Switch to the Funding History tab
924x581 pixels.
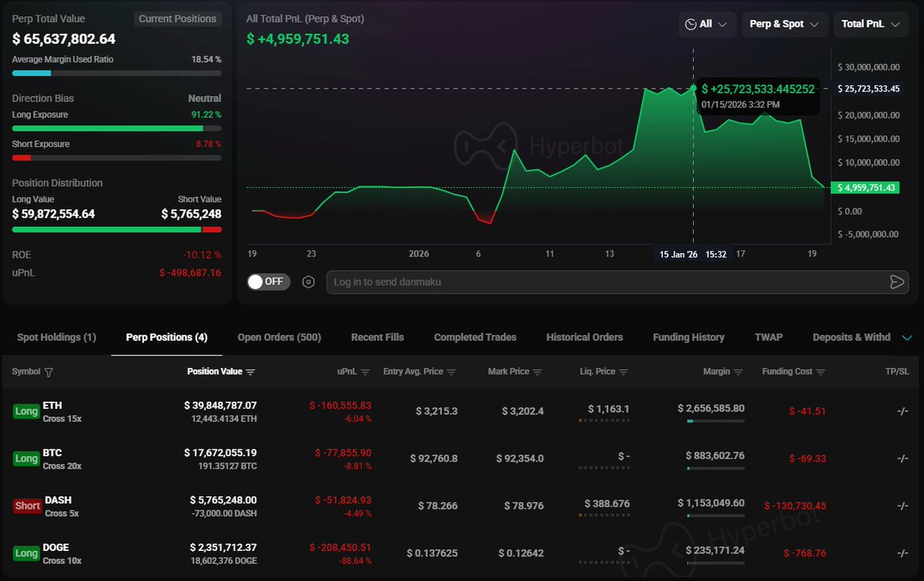(688, 337)
